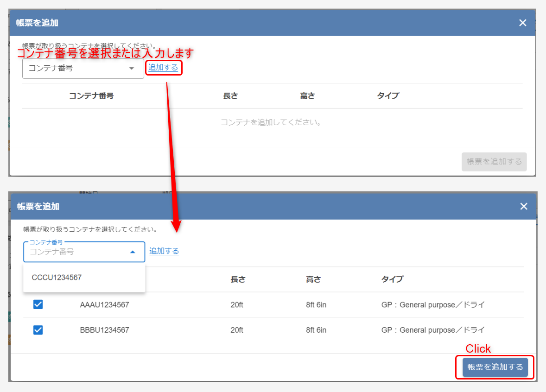Click the 20ft length cell in BBBU1234567 row
Screen dimensions: 546x392
point(237,330)
